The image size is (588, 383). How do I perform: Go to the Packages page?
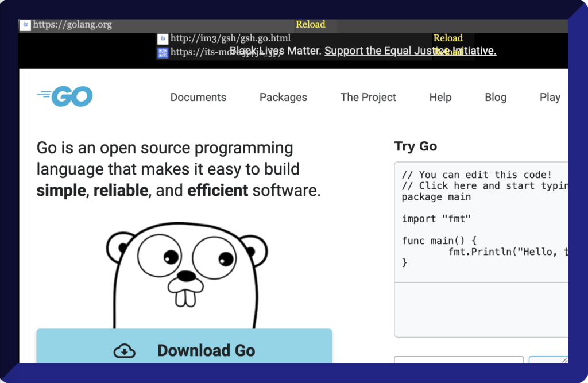tap(283, 98)
